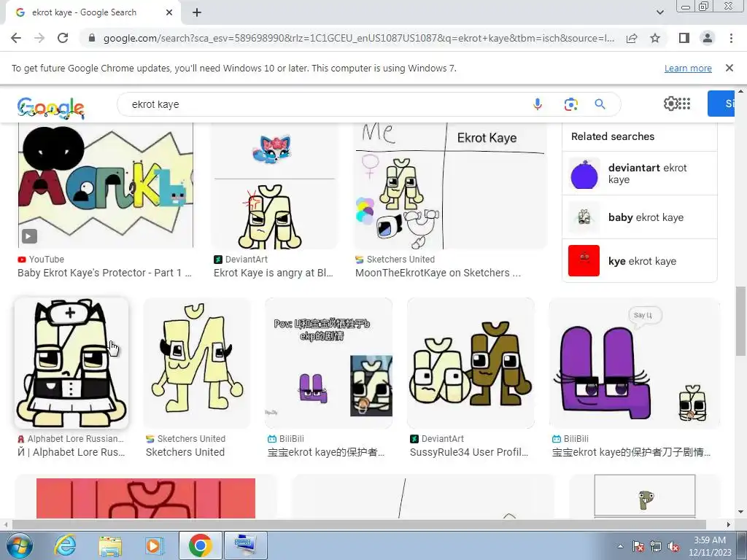747x560 pixels.
Task: Open the SussyRule34 User Profile image
Action: coord(471,363)
